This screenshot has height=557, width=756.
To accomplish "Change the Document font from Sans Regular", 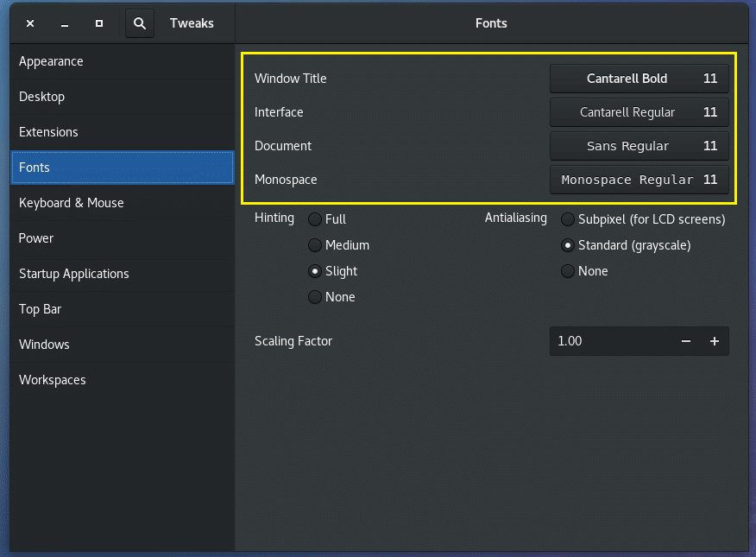I will click(x=639, y=145).
